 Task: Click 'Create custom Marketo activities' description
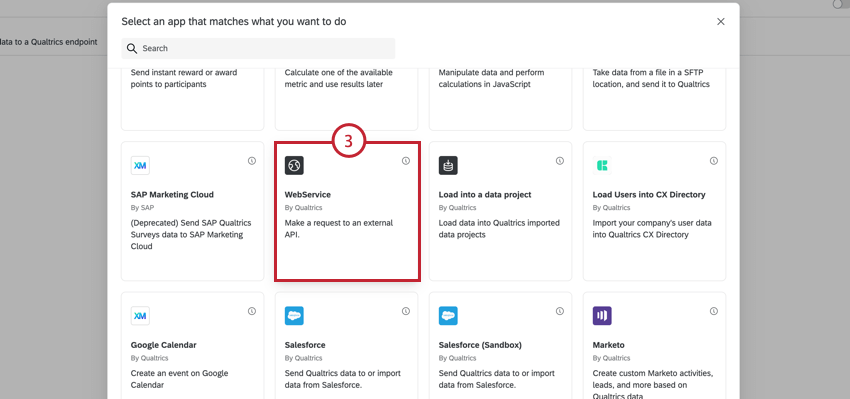point(653,385)
